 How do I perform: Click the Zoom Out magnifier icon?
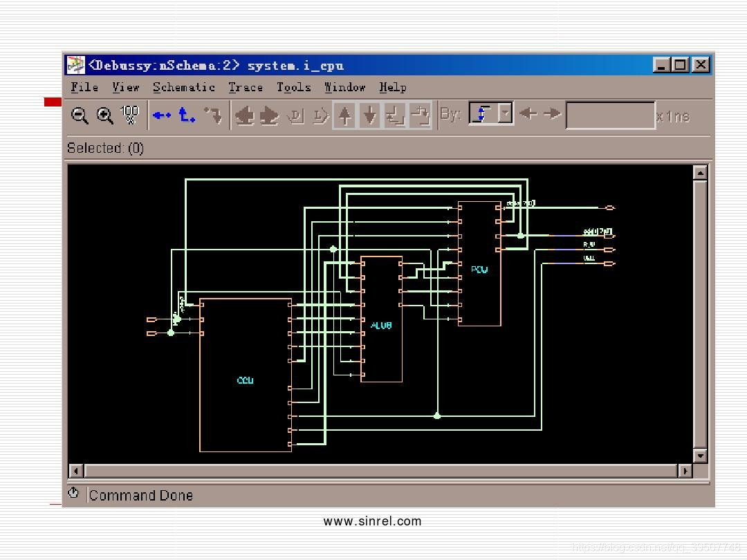pyautogui.click(x=80, y=115)
